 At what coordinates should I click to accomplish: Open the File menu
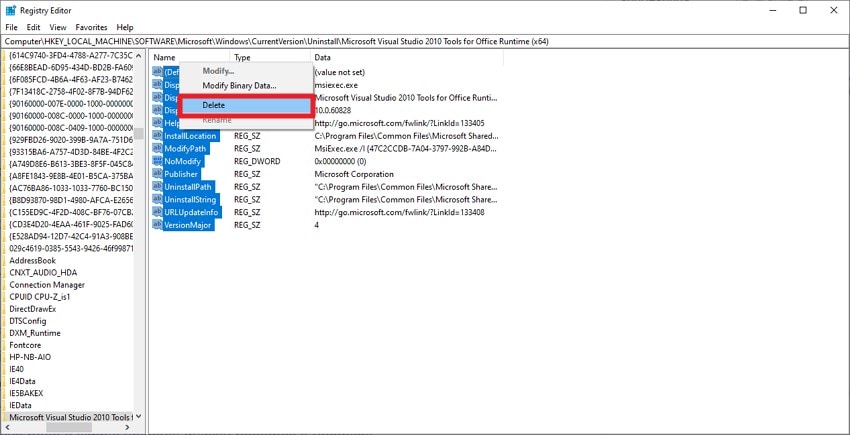click(x=11, y=27)
